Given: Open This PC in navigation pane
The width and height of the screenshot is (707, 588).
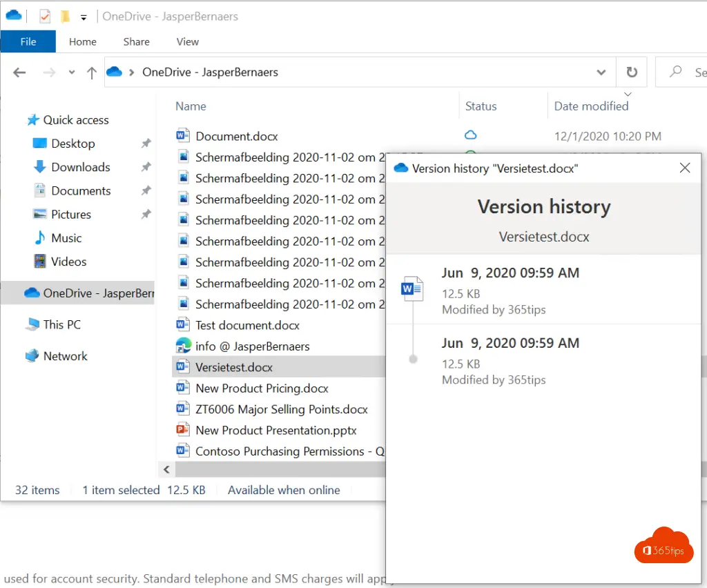Looking at the screenshot, I should [62, 324].
